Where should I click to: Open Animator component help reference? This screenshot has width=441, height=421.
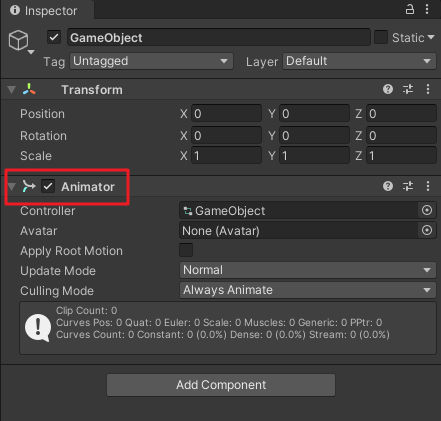coord(388,186)
